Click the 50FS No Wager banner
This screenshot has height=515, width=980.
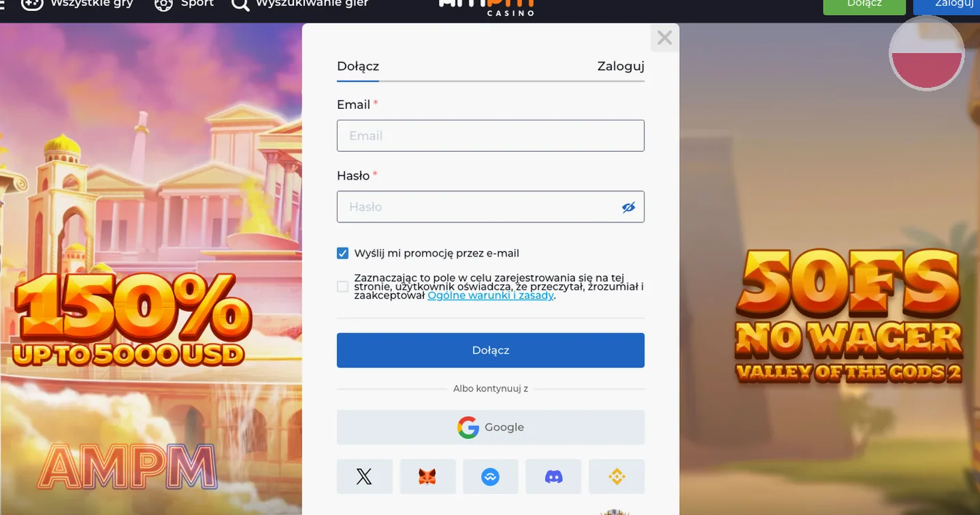click(849, 316)
